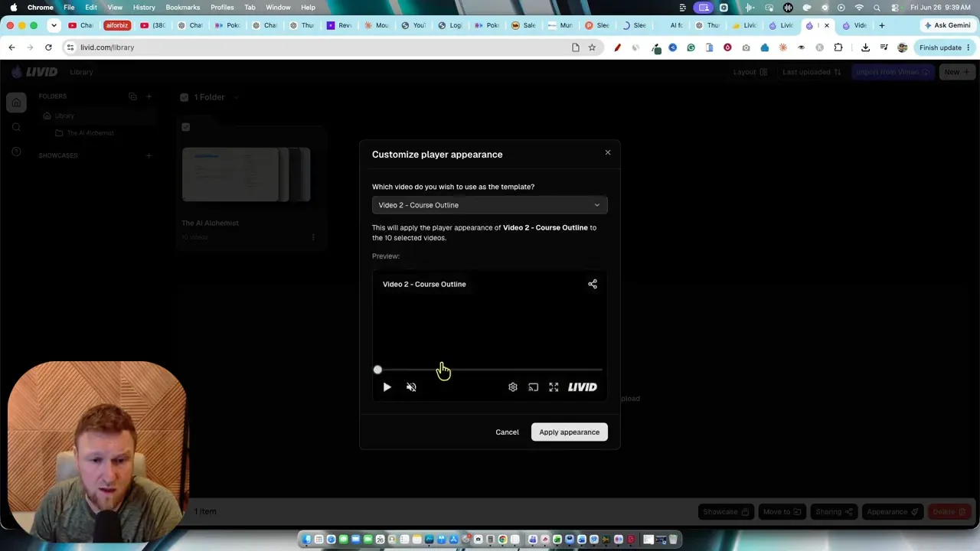Image resolution: width=980 pixels, height=551 pixels.
Task: Click Ask Gemini button
Action: pyautogui.click(x=948, y=25)
